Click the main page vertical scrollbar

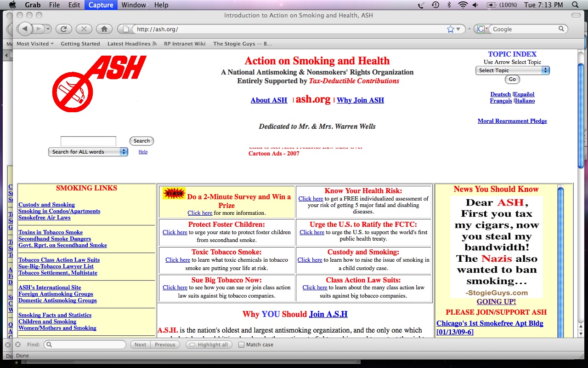(581, 115)
